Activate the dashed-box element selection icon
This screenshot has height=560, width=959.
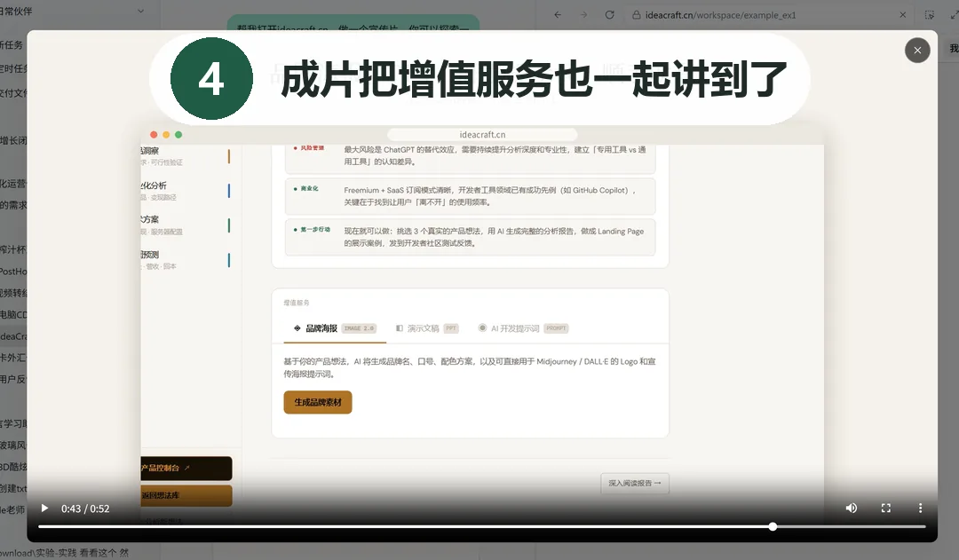[x=930, y=15]
